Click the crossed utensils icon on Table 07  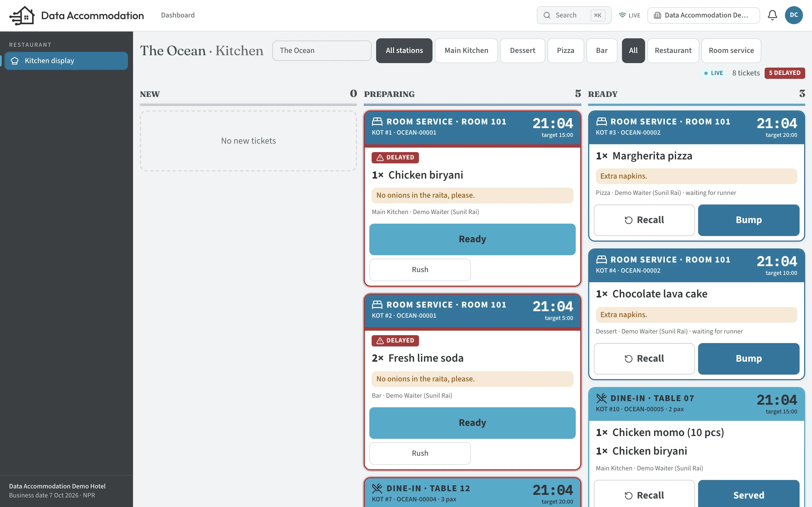601,398
